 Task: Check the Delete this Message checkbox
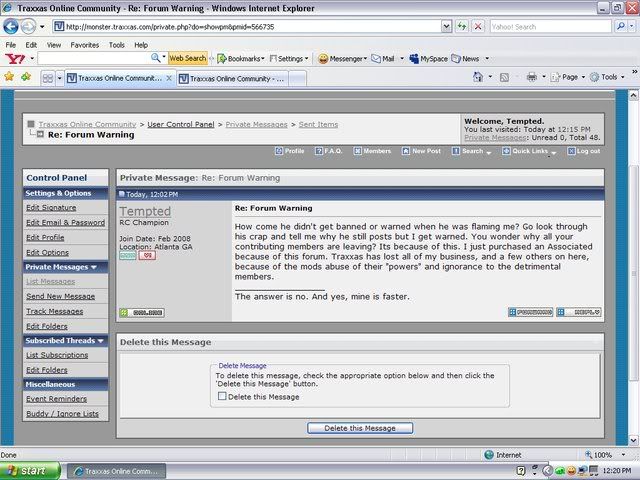coord(222,397)
